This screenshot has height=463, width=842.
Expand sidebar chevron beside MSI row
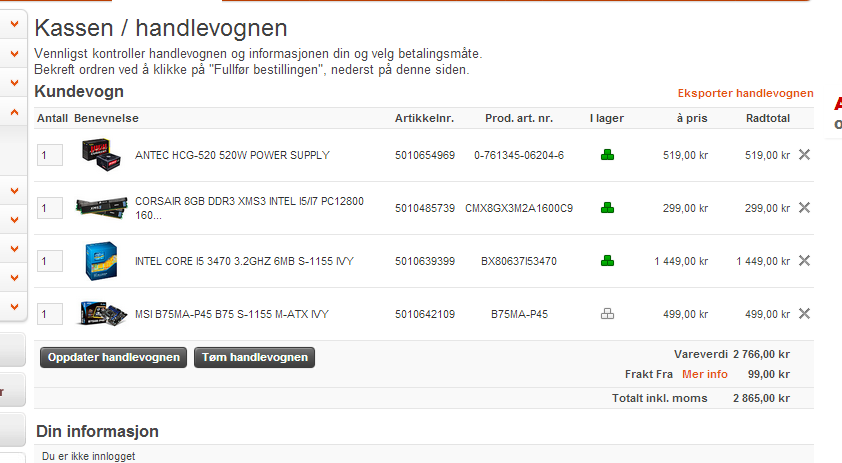pos(14,307)
